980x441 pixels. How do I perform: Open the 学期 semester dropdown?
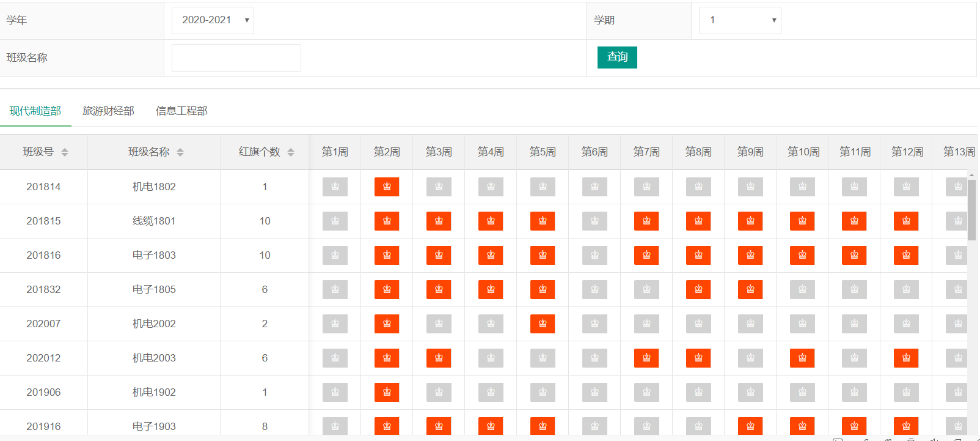[x=740, y=20]
